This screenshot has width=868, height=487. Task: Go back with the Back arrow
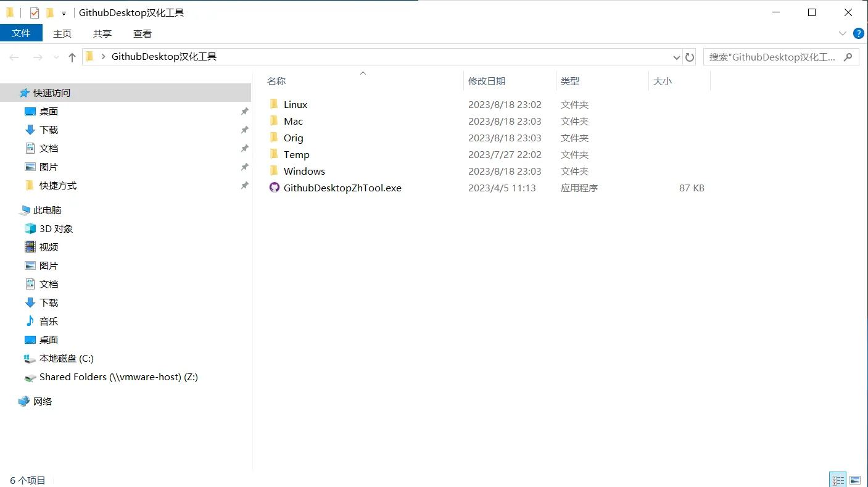(x=14, y=57)
